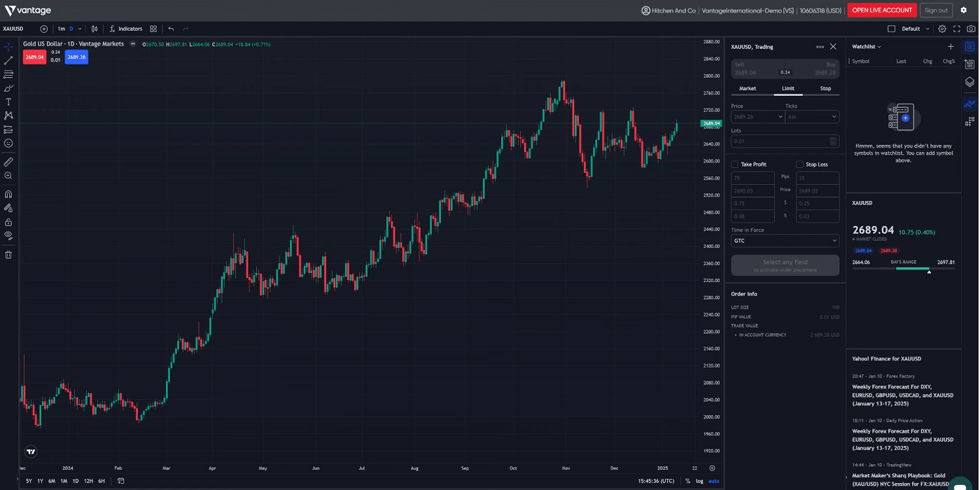The height and width of the screenshot is (490, 980).
Task: Select the zoom-in magnifier tool
Action: point(8,176)
